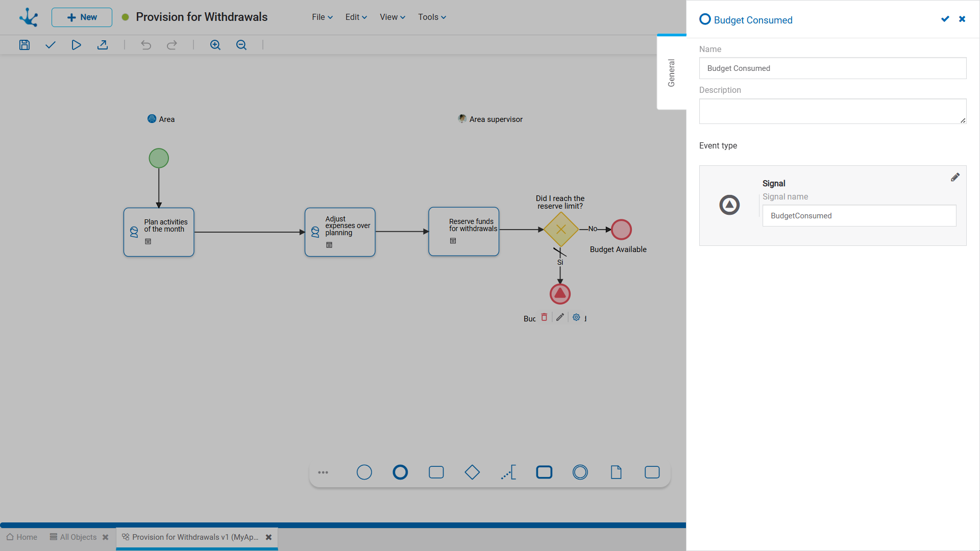Select the exclusive gateway diamond on canvas
Viewport: 980px width, 551px height.
pyautogui.click(x=561, y=230)
